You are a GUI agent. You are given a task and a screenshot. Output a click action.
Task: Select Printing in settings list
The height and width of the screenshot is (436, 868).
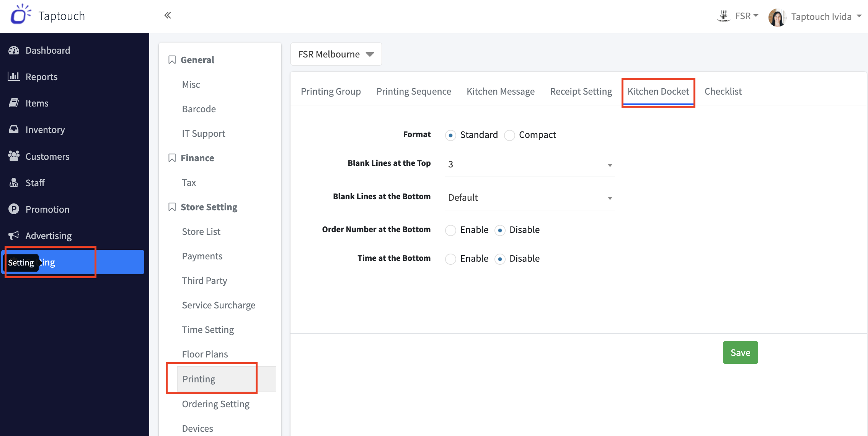pyautogui.click(x=227, y=379)
